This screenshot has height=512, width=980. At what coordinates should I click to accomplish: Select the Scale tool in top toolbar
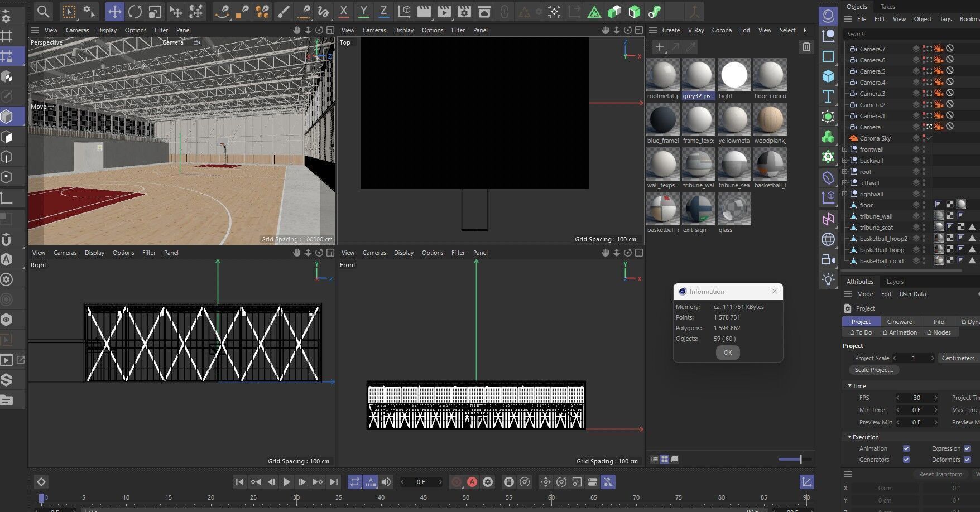click(155, 12)
